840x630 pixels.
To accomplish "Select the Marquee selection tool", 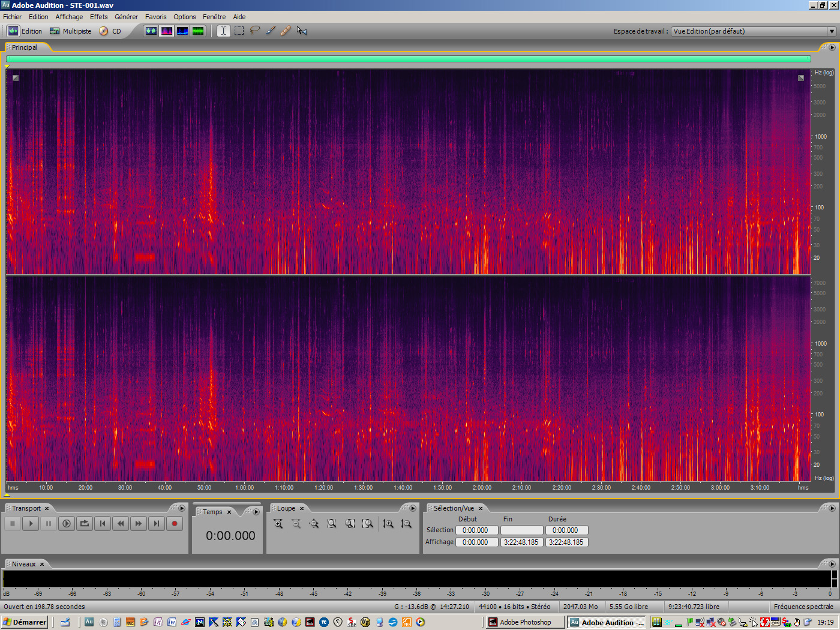I will (239, 31).
